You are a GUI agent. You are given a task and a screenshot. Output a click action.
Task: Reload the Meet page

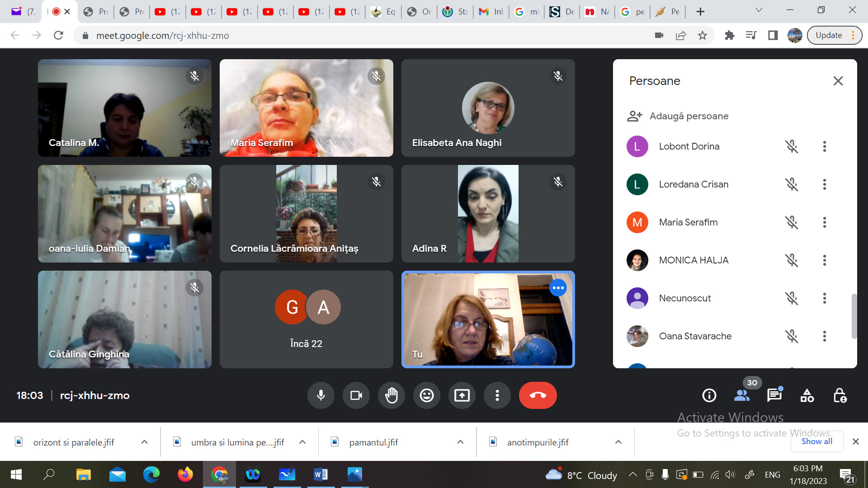[58, 35]
